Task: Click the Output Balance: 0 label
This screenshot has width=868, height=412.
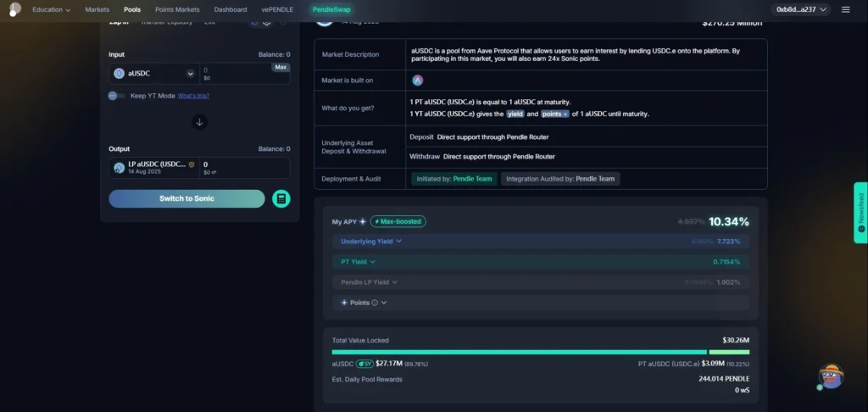Action: 274,149
